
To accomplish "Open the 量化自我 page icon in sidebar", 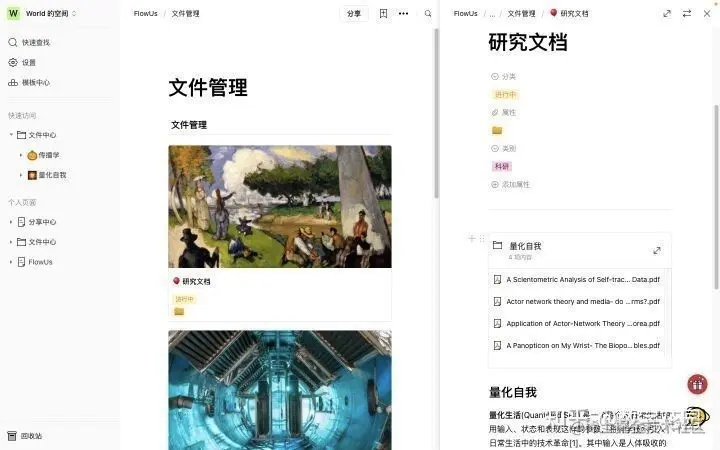I will 32,175.
